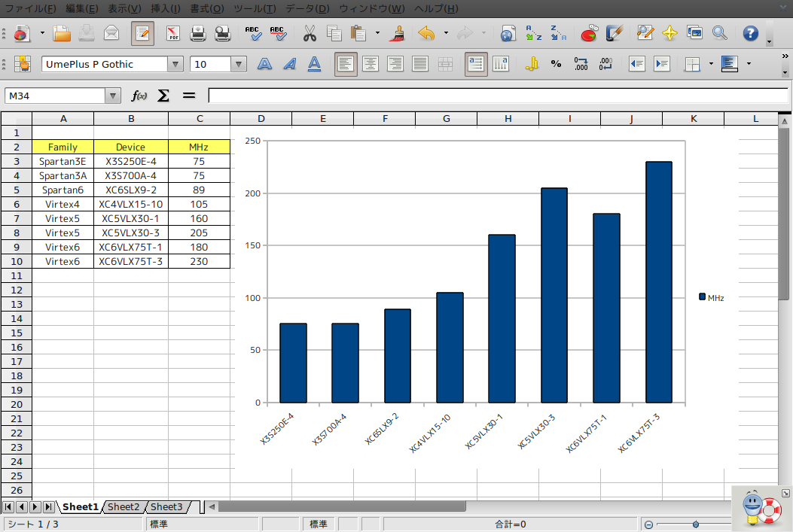Show the Draw functions

point(614,34)
